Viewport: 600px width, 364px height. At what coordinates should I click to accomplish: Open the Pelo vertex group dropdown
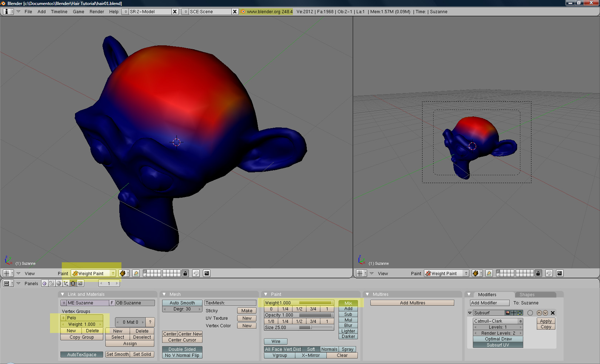tap(64, 318)
